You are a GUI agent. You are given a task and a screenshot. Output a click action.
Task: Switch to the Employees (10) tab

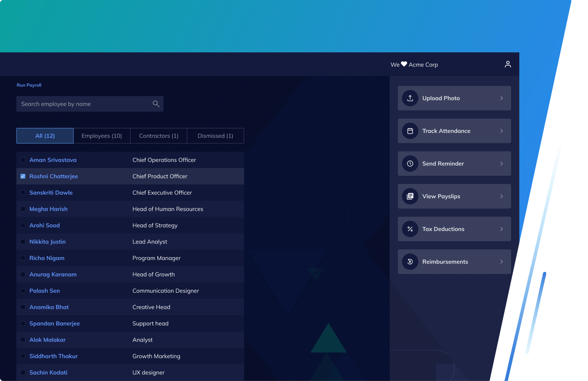click(x=102, y=136)
